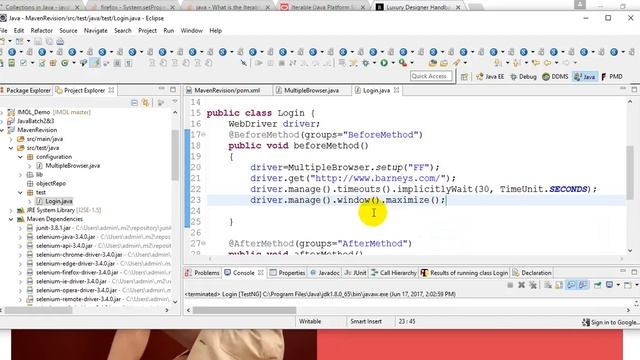The height and width of the screenshot is (360, 640).
Task: Click Remove All Terminated Launches in console
Action: coord(533,285)
